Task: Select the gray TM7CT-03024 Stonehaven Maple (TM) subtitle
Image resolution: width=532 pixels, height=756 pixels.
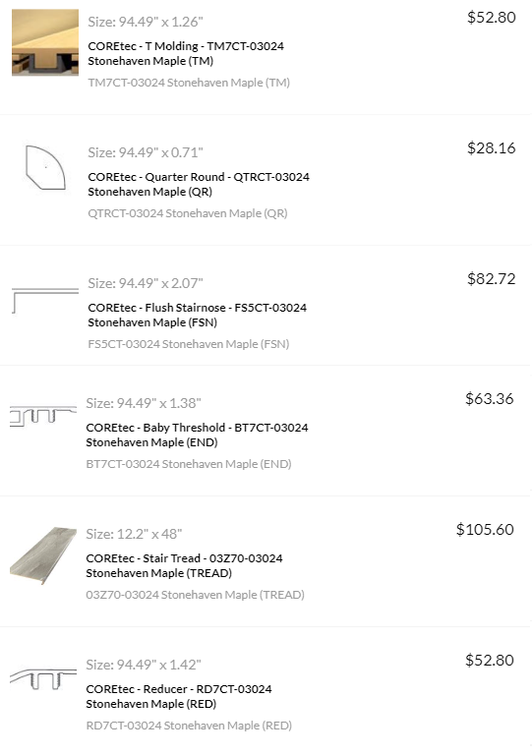Action: click(189, 83)
